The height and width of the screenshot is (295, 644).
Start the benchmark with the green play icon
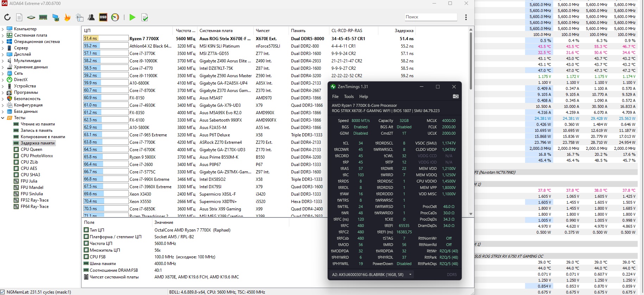(132, 17)
